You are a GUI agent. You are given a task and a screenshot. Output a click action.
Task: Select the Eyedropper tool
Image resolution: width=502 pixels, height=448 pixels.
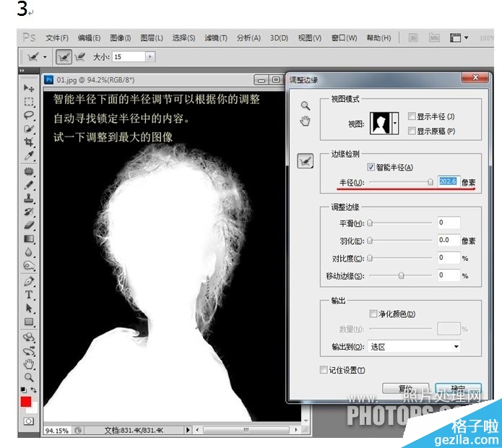(29, 156)
